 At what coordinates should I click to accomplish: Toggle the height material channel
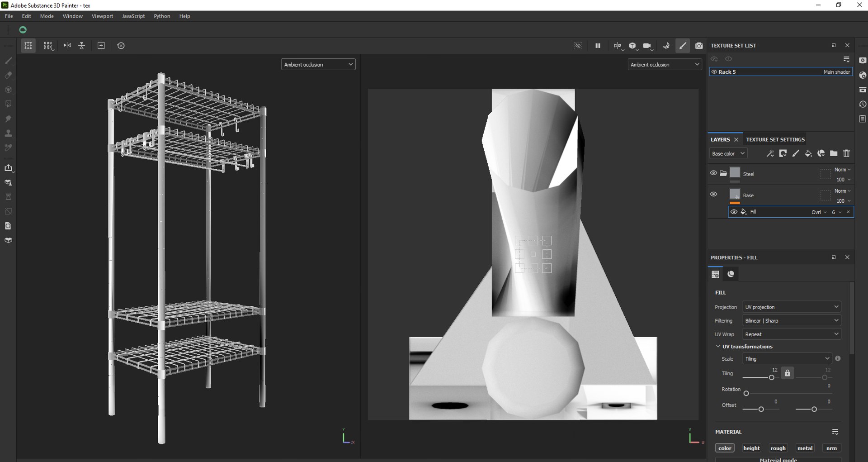tap(751, 448)
